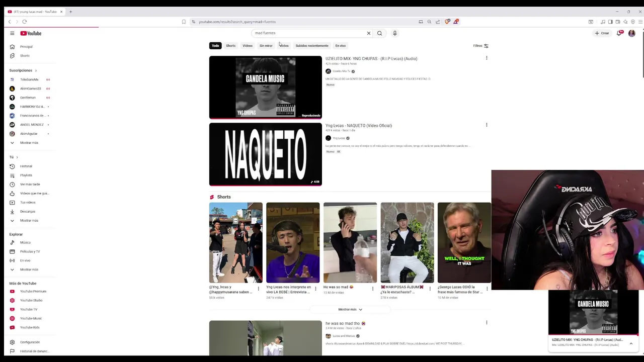Open the browser main menu icon
Viewport: 644px width, 362px height.
pos(640,22)
